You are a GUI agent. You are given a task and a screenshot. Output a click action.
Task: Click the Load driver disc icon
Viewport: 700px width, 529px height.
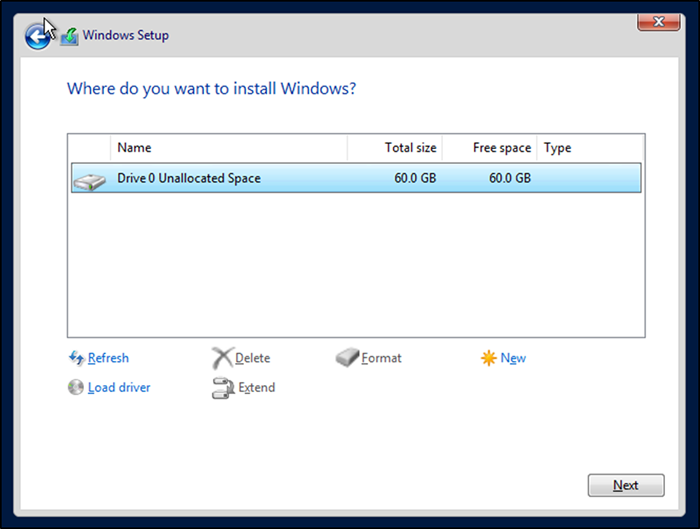pos(76,387)
